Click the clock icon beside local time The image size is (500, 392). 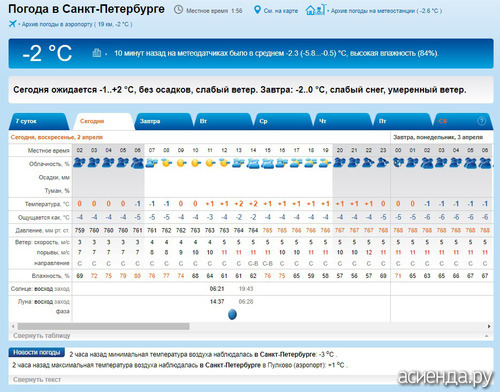coord(179,10)
